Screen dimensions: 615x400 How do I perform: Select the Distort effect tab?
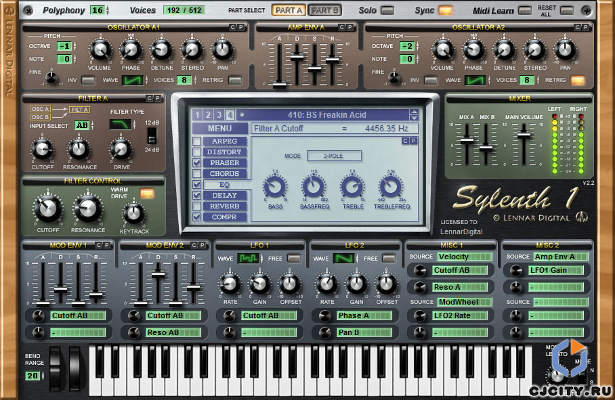(x=224, y=152)
